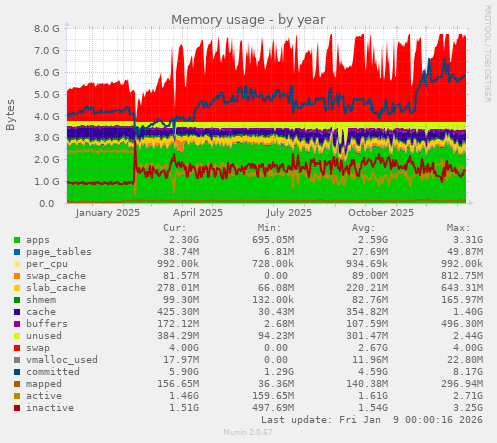Click the 'January 2025' axis label

coord(108,213)
